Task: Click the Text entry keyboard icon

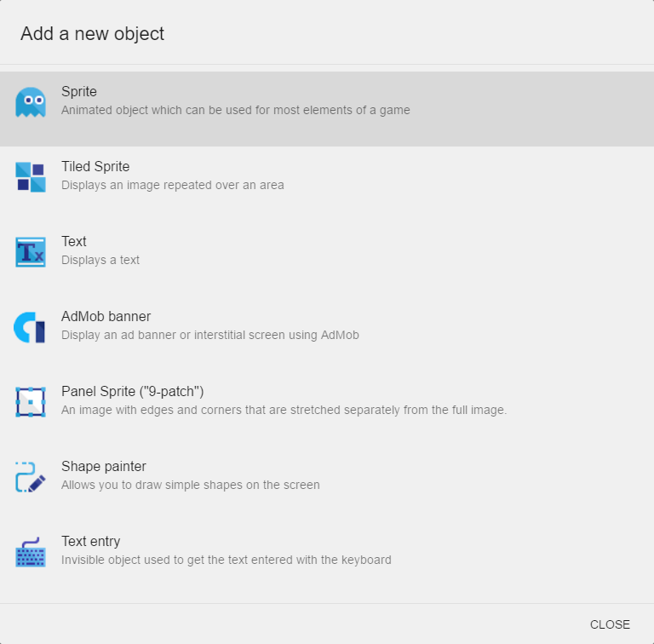Action: [x=31, y=552]
